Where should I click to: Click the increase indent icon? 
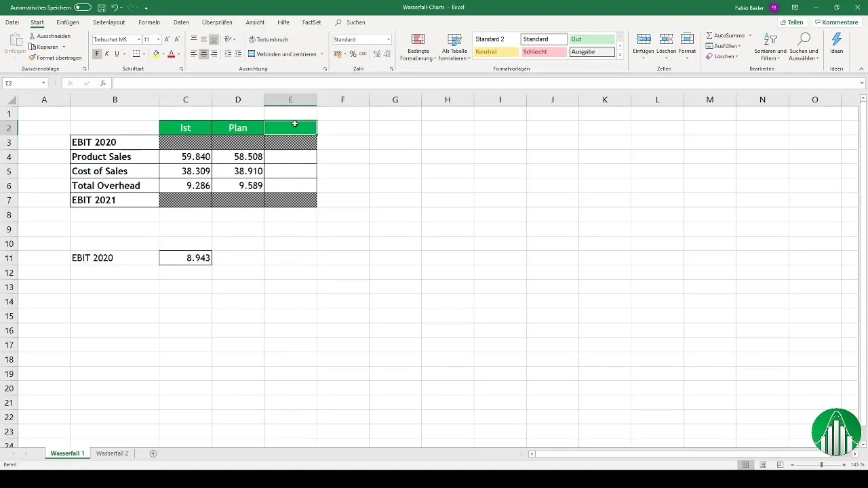tap(238, 54)
